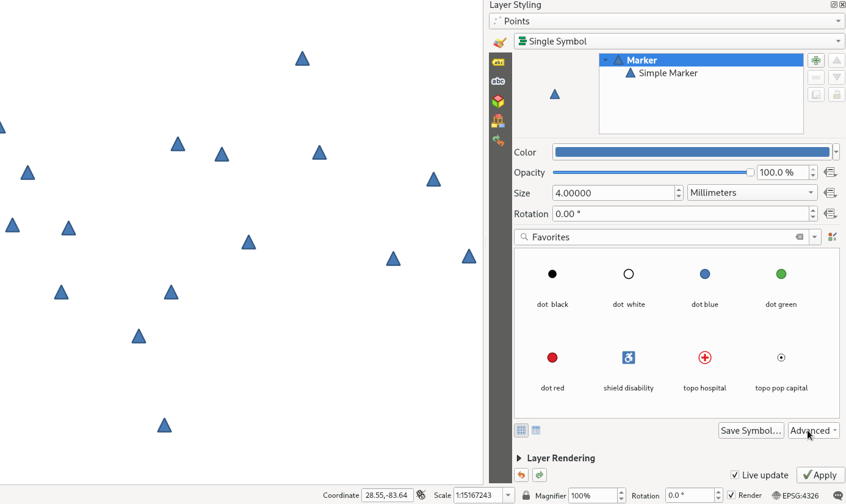Select the Simple Marker tree item
Image resolution: width=846 pixels, height=504 pixels.
coord(668,73)
